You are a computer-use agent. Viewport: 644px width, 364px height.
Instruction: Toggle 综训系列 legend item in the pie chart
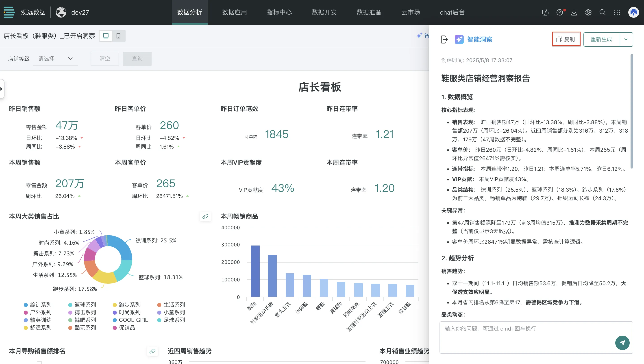37,305
